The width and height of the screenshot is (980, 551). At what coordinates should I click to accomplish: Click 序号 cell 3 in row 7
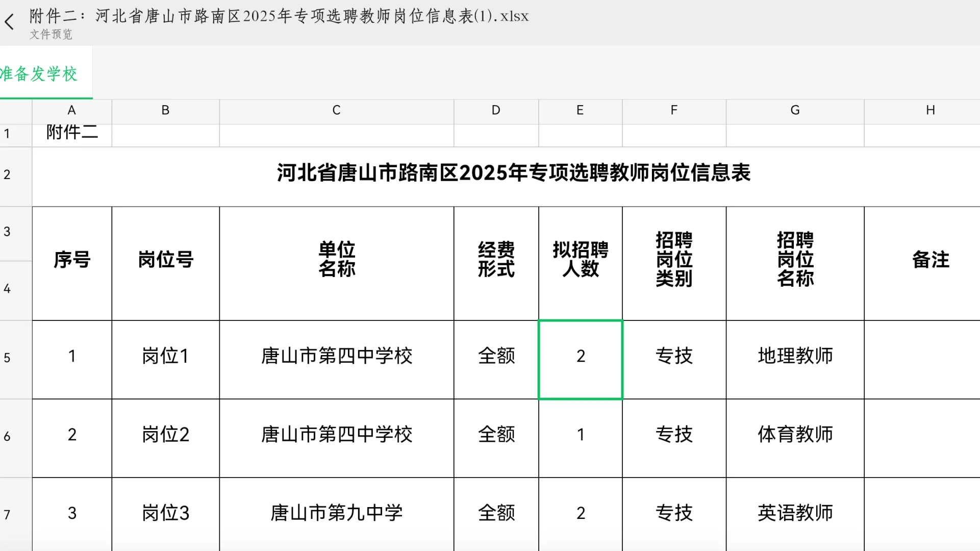(x=72, y=514)
